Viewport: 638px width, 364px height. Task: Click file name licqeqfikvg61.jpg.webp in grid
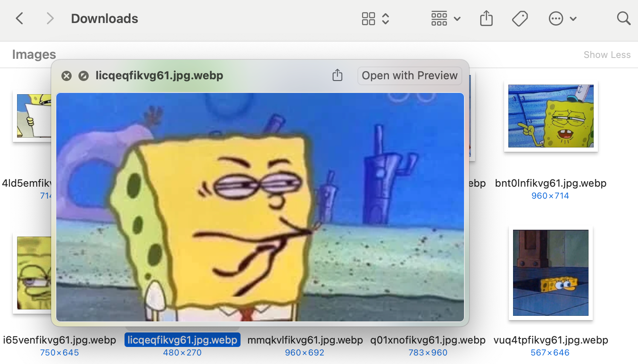tap(182, 340)
